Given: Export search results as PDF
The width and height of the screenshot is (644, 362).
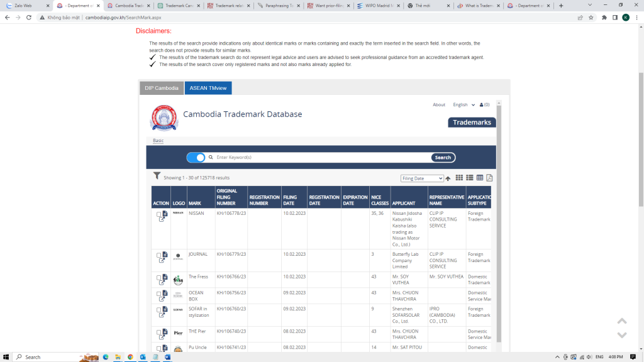Looking at the screenshot, I should pyautogui.click(x=489, y=178).
